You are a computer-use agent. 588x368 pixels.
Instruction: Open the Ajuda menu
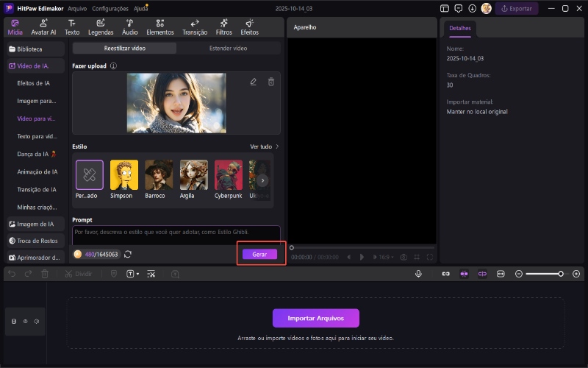140,8
